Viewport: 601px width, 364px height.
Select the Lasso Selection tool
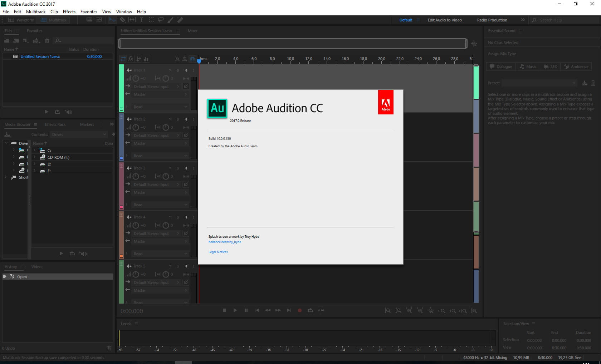[x=161, y=20]
